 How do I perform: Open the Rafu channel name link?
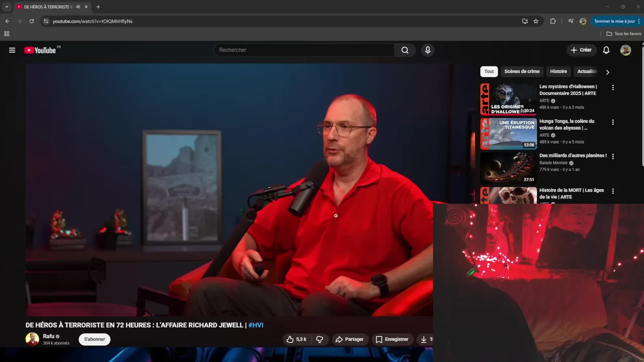pos(48,336)
